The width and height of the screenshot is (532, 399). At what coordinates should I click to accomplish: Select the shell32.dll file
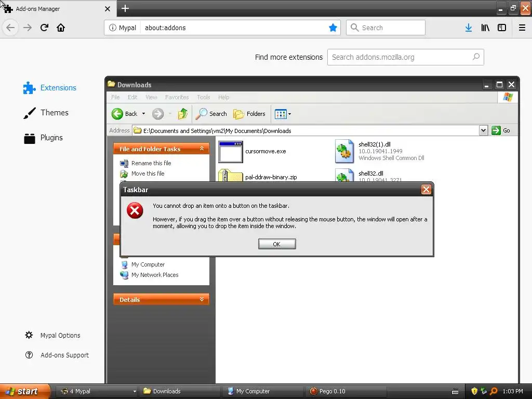coord(369,176)
